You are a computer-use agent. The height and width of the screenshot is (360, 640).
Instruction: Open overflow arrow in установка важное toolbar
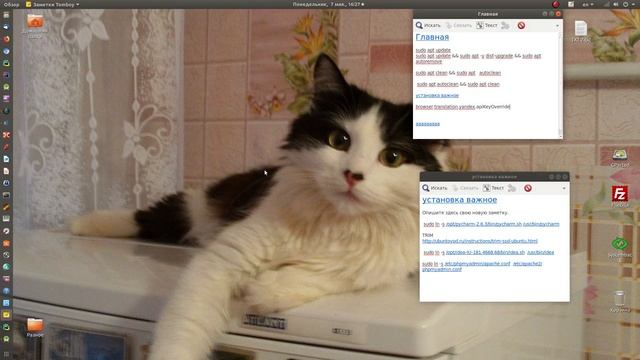pyautogui.click(x=564, y=189)
